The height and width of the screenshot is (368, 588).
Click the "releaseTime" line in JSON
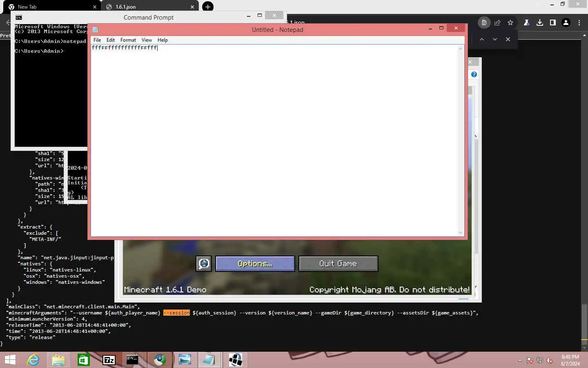[x=69, y=325]
